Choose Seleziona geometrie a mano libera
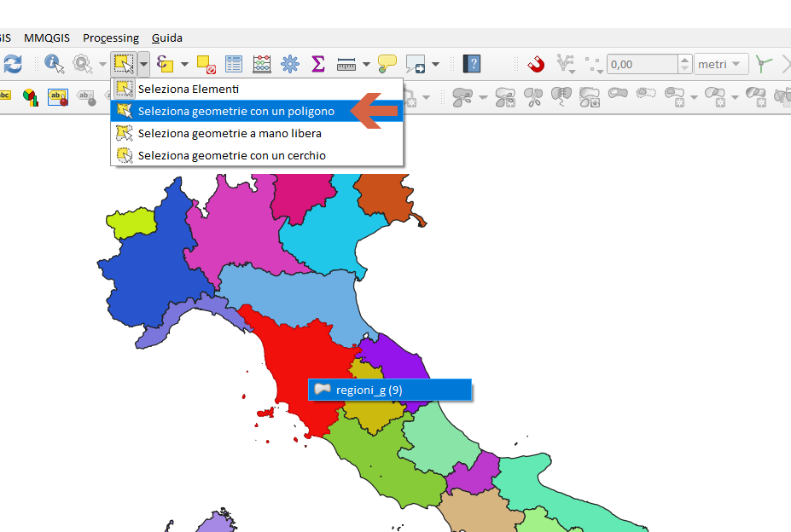The width and height of the screenshot is (791, 532). (x=229, y=133)
